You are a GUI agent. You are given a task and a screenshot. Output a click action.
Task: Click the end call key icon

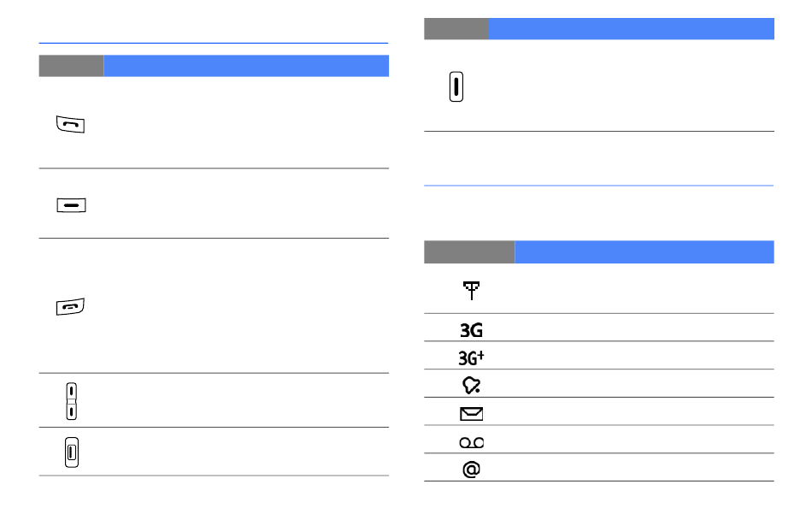[x=70, y=306]
